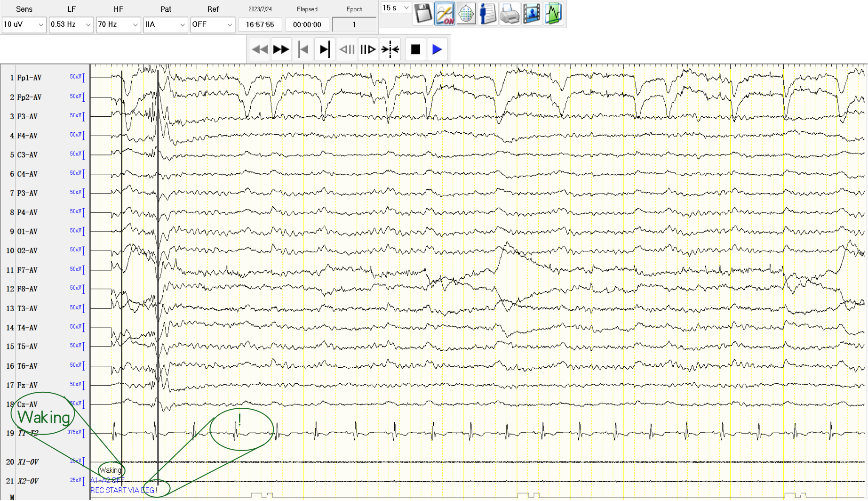Click the step forward single-frame button
868x501 pixels.
point(368,48)
